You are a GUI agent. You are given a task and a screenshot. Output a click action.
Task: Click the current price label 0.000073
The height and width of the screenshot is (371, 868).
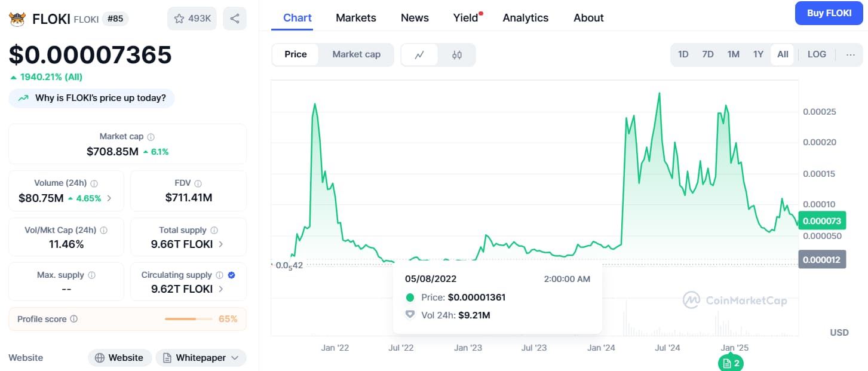[822, 221]
